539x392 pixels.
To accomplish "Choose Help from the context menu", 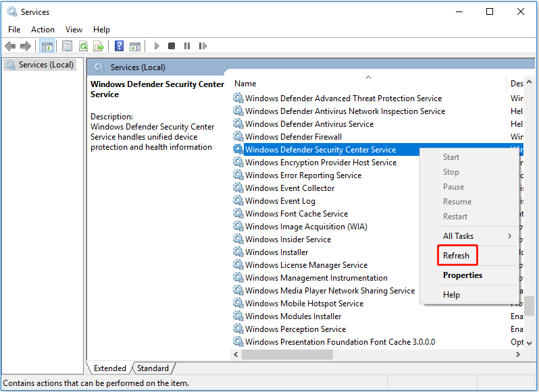I will pyautogui.click(x=451, y=295).
